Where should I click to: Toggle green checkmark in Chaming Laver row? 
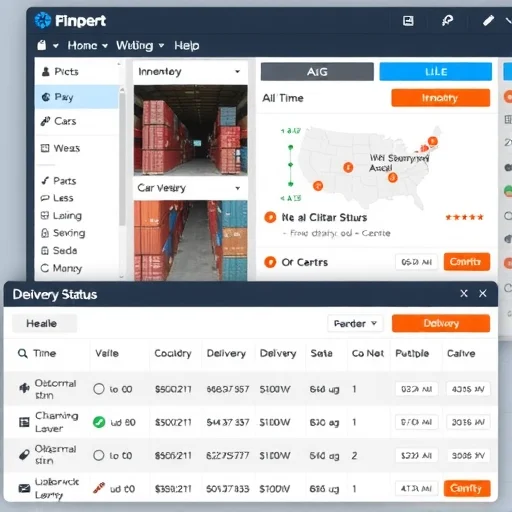(x=99, y=422)
